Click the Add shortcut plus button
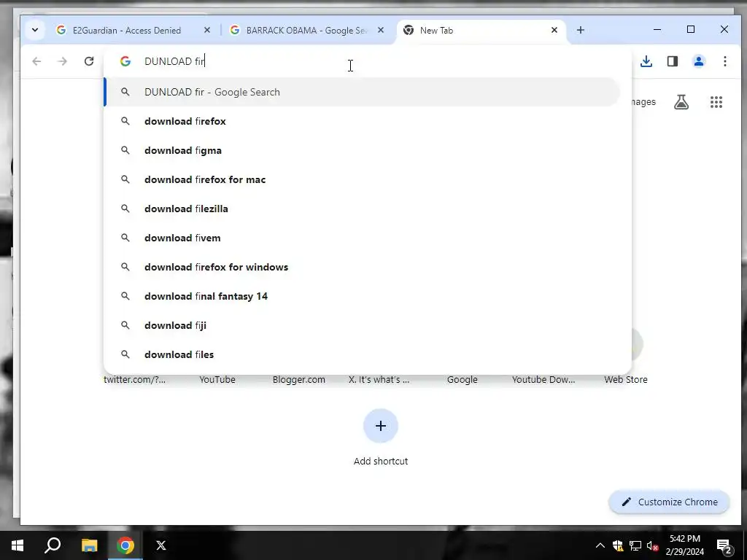This screenshot has height=560, width=747. click(x=381, y=426)
